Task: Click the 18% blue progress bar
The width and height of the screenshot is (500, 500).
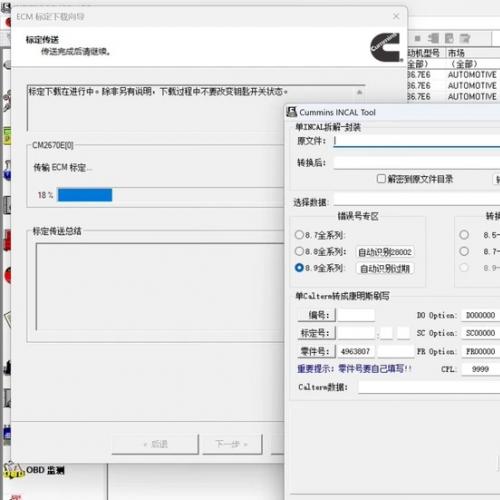Action: tap(85, 195)
